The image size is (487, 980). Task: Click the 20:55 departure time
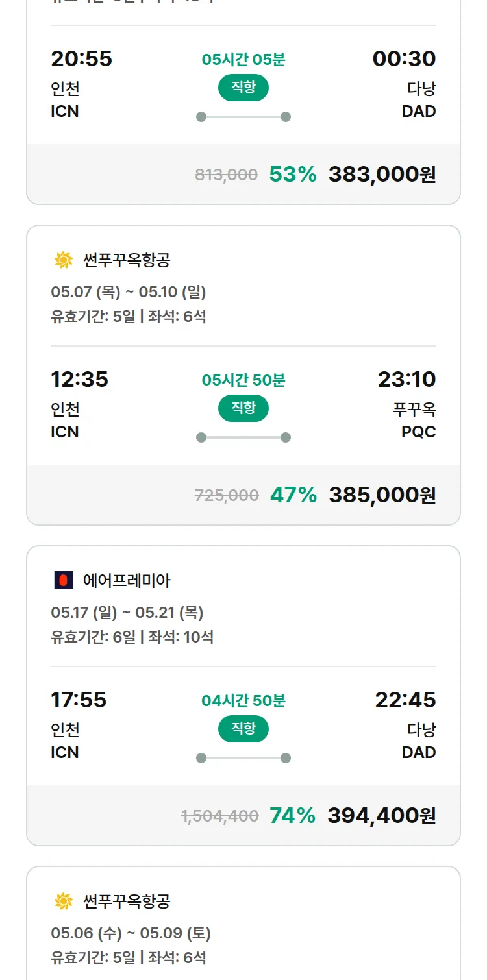pos(81,58)
